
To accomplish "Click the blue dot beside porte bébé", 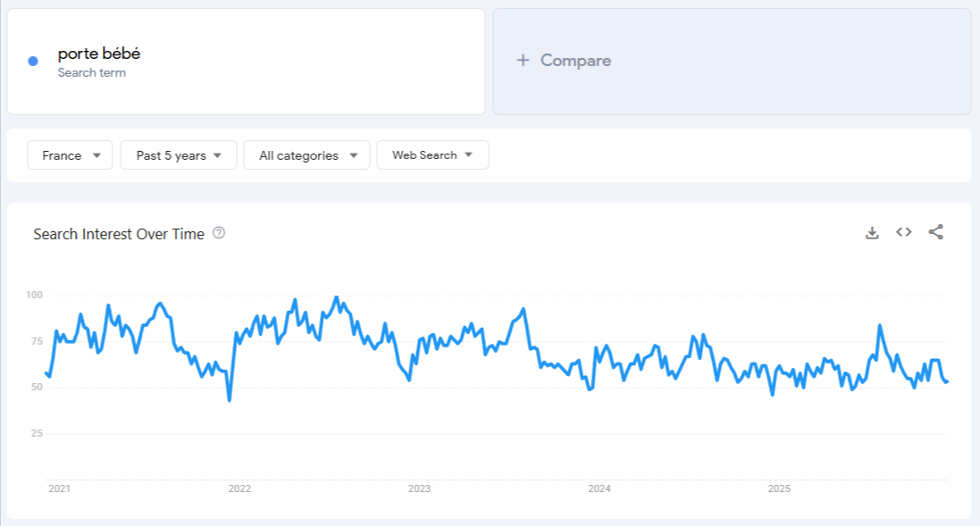I will click(33, 59).
